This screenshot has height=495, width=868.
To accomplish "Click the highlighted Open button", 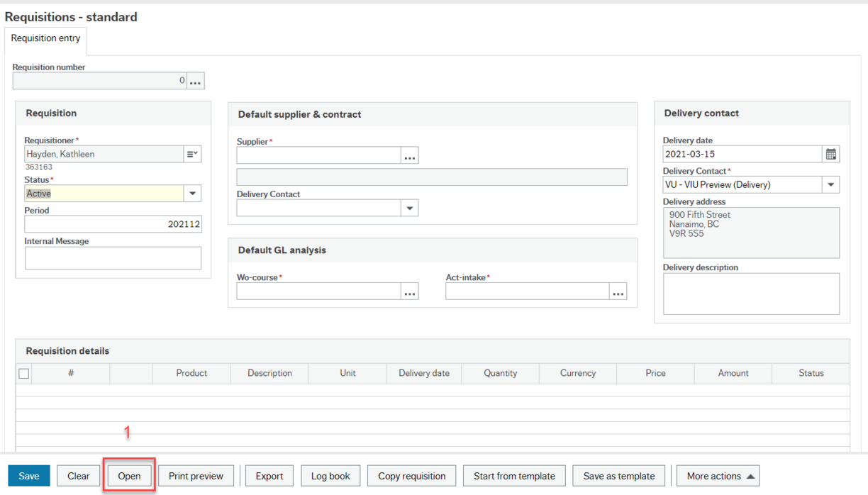I will (128, 476).
